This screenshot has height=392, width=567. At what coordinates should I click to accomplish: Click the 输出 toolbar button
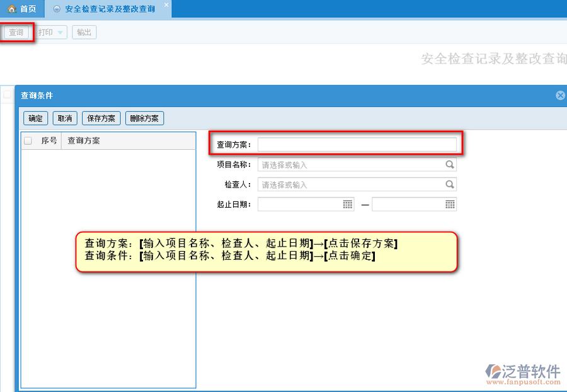point(84,32)
